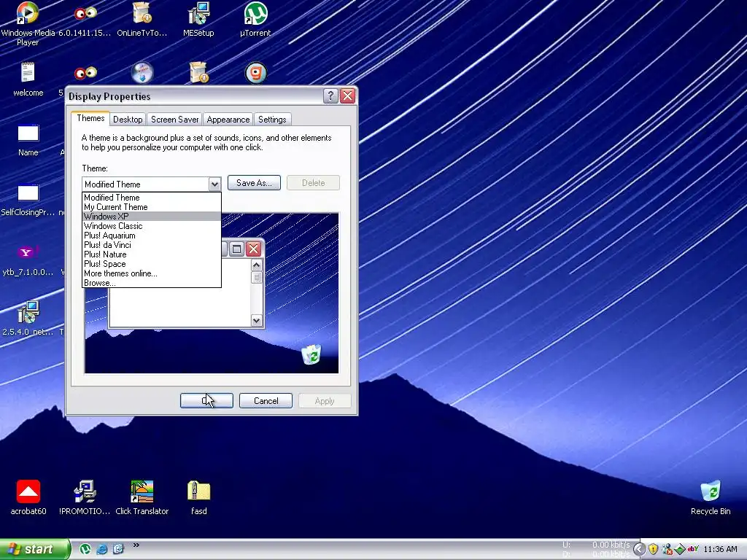Open the ytb_7.1.0.0... Yahoo icon
This screenshot has width=747, height=560.
pos(28,260)
